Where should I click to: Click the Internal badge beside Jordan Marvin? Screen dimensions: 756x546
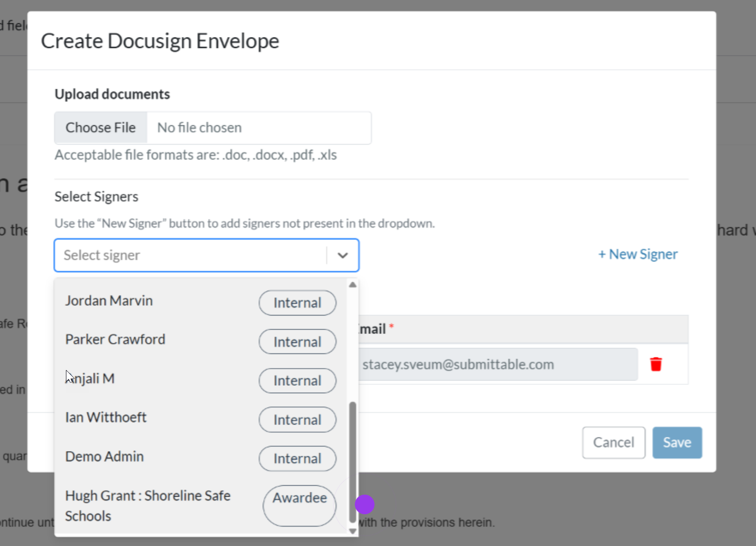(297, 303)
